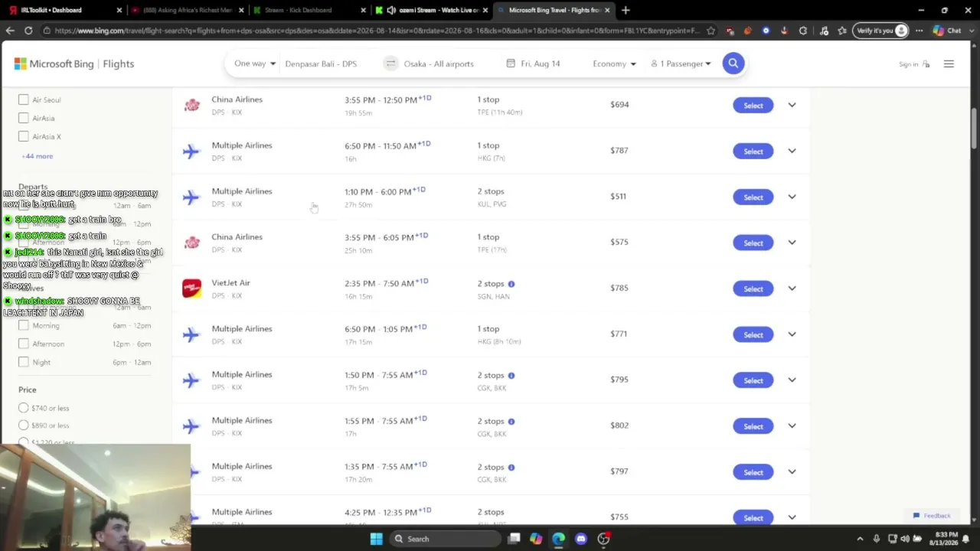Show info for VietJet Air 2 stops

[511, 284]
